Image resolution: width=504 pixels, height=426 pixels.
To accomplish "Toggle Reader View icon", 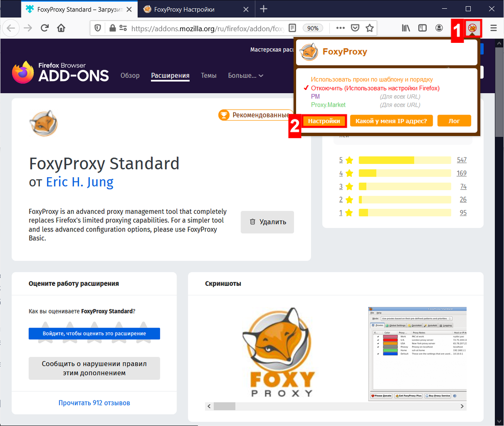I will coord(292,28).
